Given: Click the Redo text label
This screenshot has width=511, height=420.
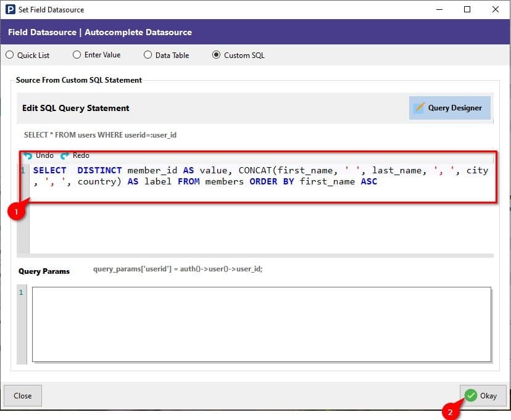Looking at the screenshot, I should pos(81,155).
